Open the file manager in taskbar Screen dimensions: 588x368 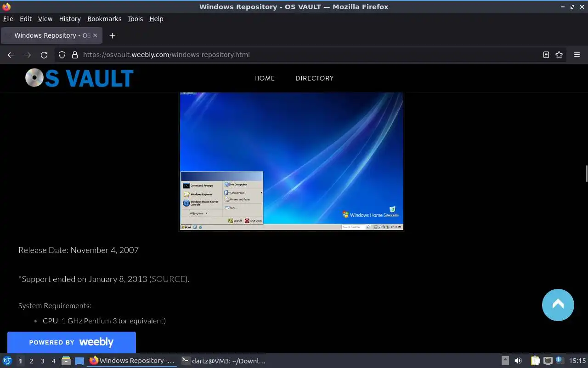[66, 361]
